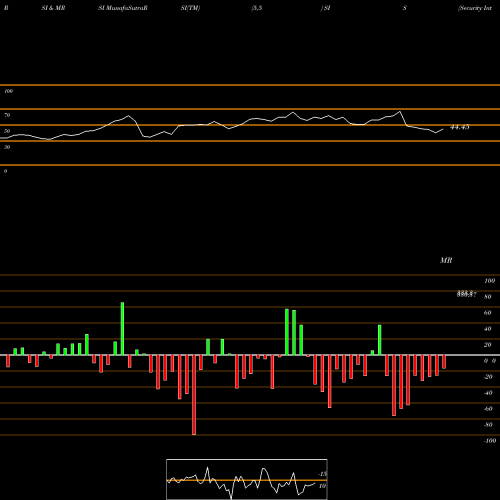This screenshot has height=500, width=500.
Task: Click the 70 level label on RSI axis
Action: point(7,115)
